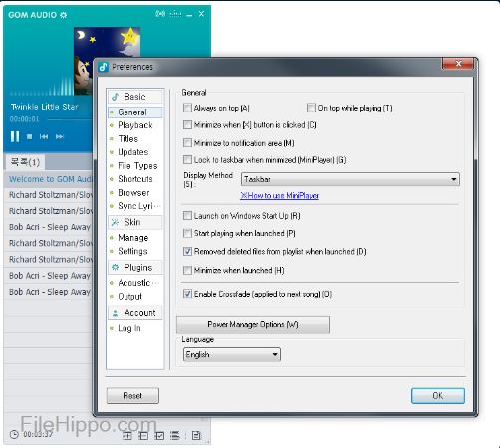Select General in Preferences sidebar
Viewport: 500px width, 448px height.
(135, 112)
